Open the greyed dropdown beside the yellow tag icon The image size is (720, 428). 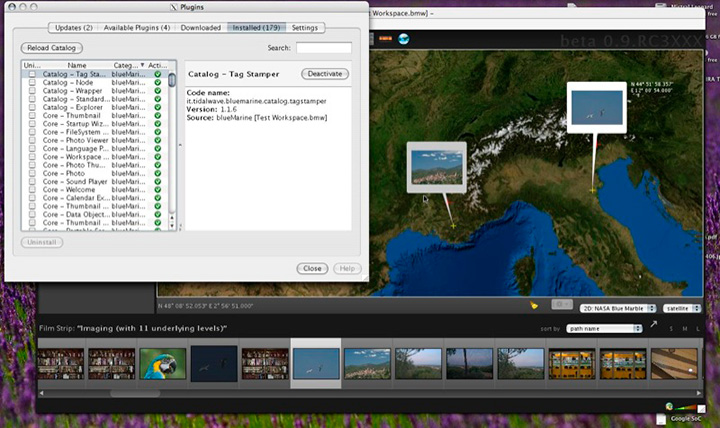coord(562,304)
